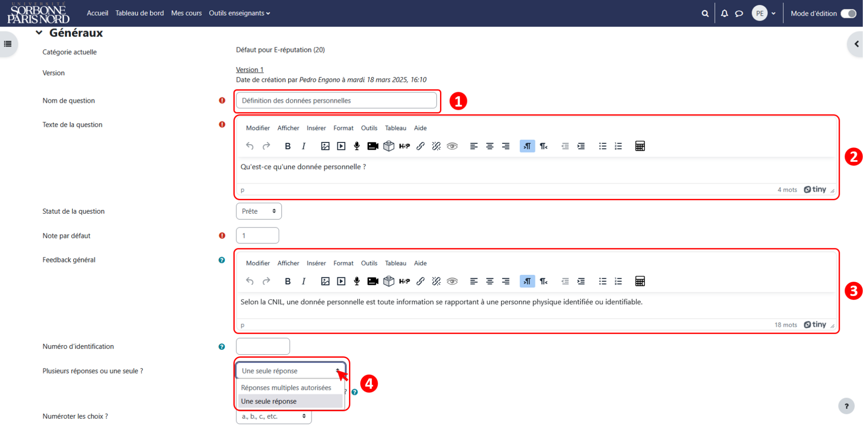This screenshot has height=425, width=868.
Task: Go to Tableau de bord
Action: [x=140, y=13]
